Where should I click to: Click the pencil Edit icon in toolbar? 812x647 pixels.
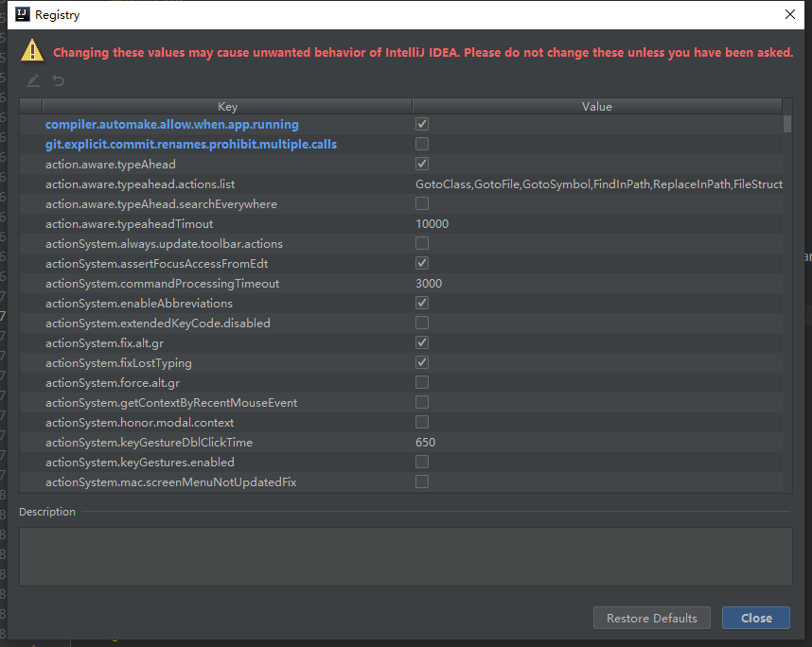point(33,81)
